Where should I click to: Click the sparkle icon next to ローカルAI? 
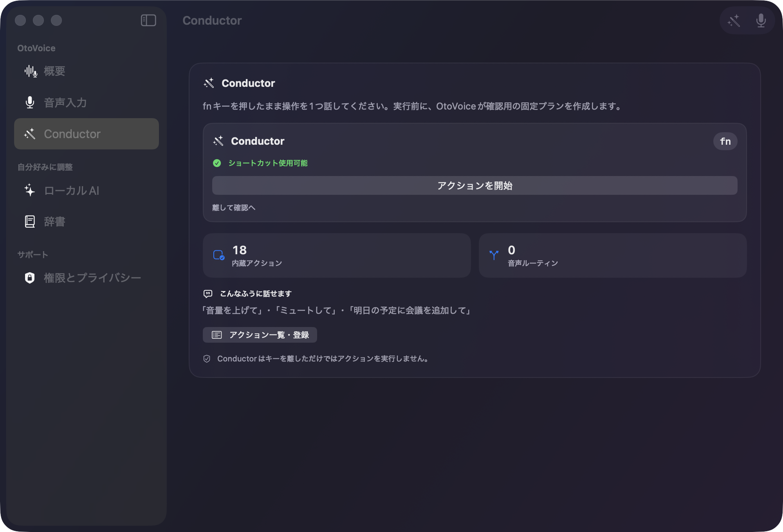point(30,191)
